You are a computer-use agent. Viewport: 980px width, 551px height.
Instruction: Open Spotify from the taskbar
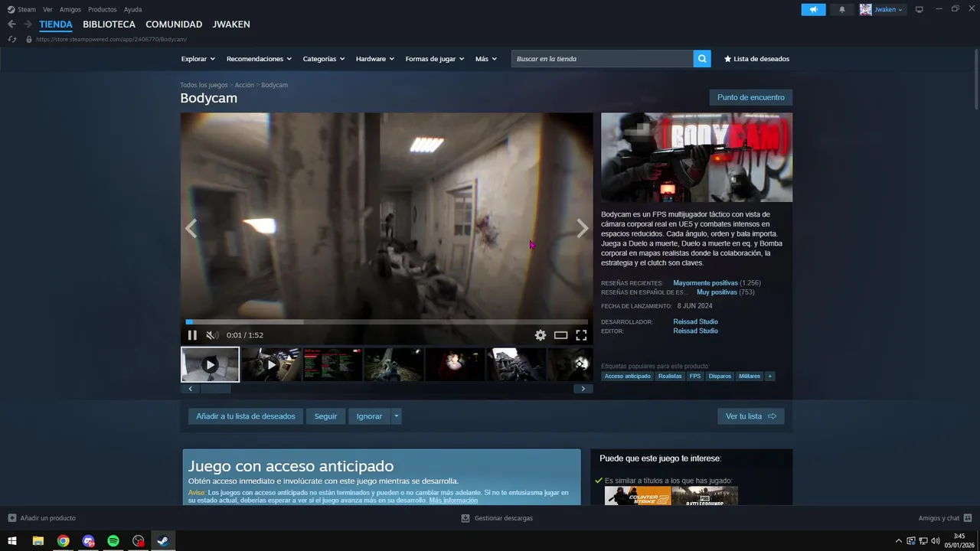click(x=113, y=541)
